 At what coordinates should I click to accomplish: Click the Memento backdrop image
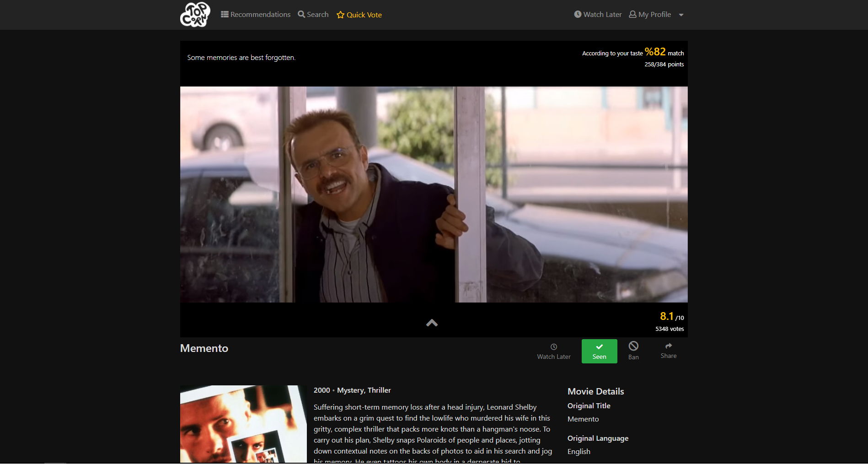point(434,195)
